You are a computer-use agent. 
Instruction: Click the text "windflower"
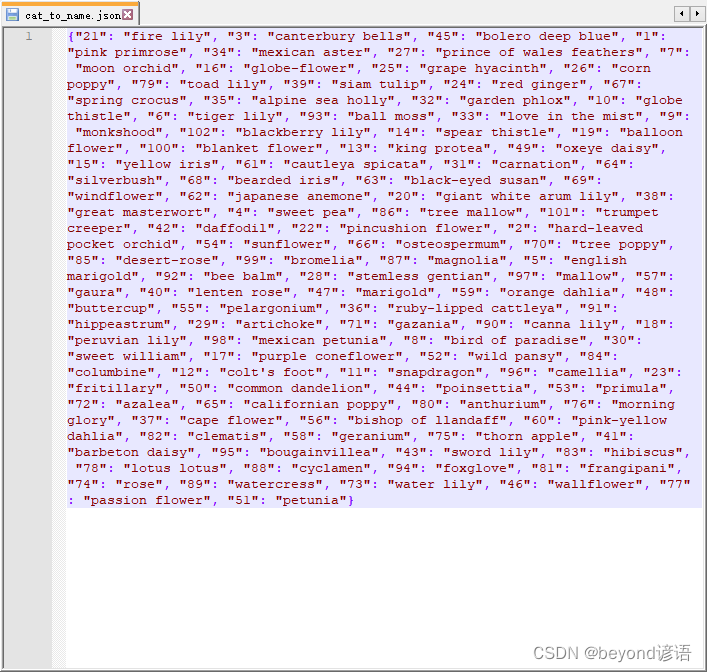(115, 197)
